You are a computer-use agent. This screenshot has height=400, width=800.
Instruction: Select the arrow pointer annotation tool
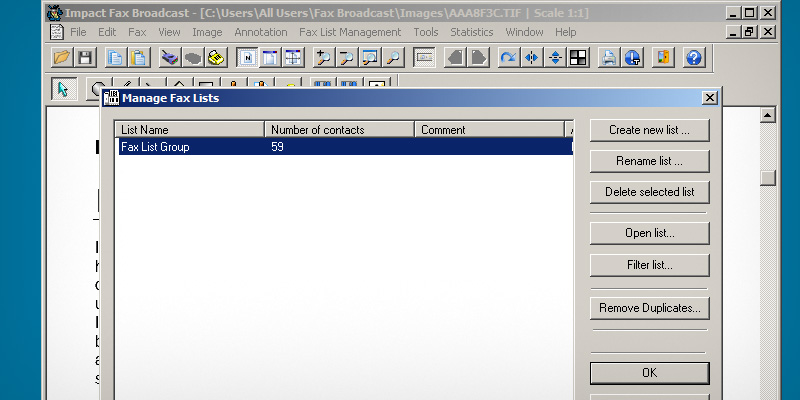tap(63, 89)
